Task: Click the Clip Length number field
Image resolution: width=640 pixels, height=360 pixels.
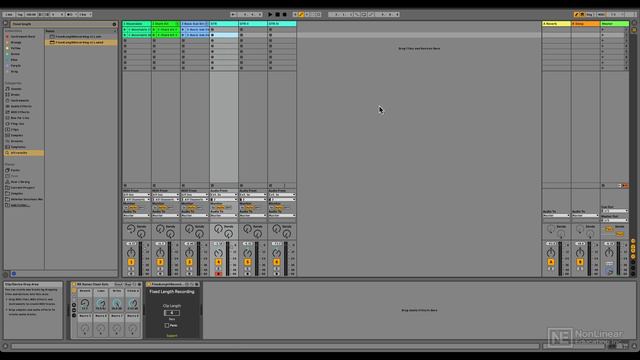Action: (171, 313)
